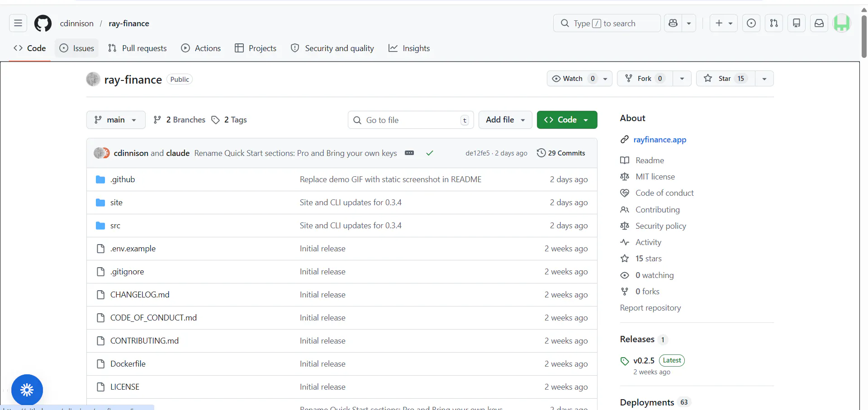The width and height of the screenshot is (868, 410).
Task: View the 15 stars list
Action: pos(648,259)
